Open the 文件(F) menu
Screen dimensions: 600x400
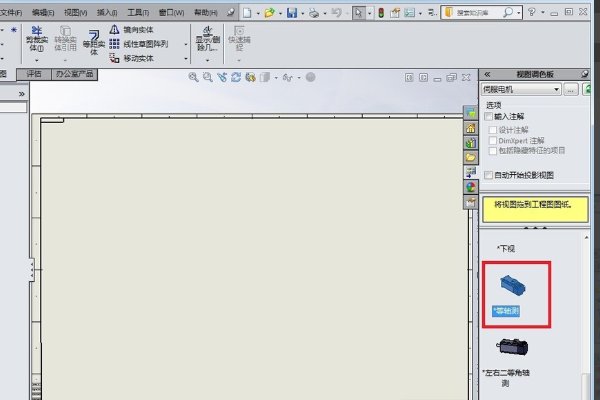point(11,13)
